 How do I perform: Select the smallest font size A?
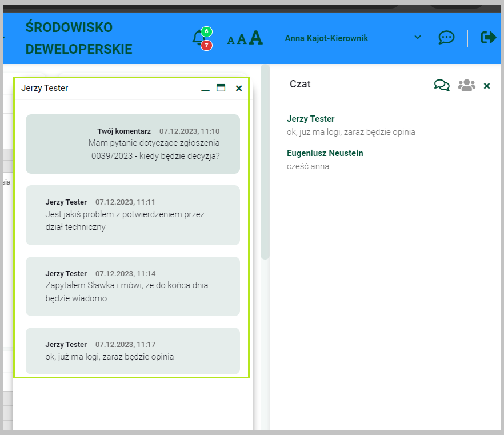231,40
